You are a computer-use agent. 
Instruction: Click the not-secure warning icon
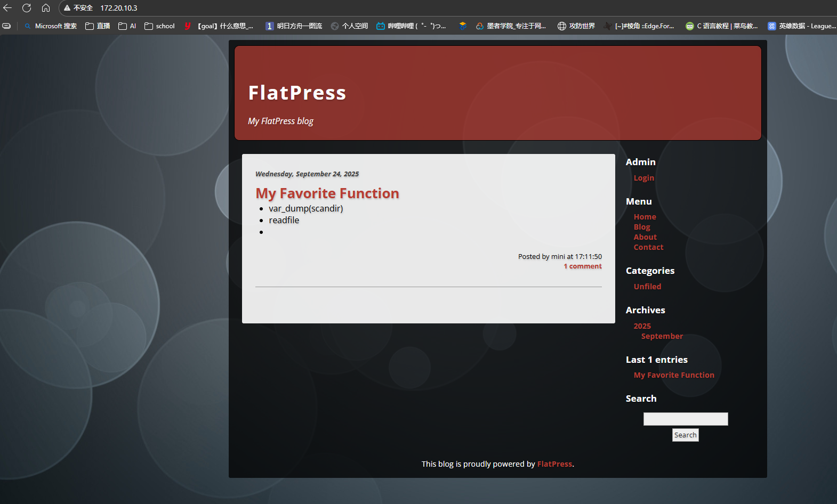click(67, 8)
